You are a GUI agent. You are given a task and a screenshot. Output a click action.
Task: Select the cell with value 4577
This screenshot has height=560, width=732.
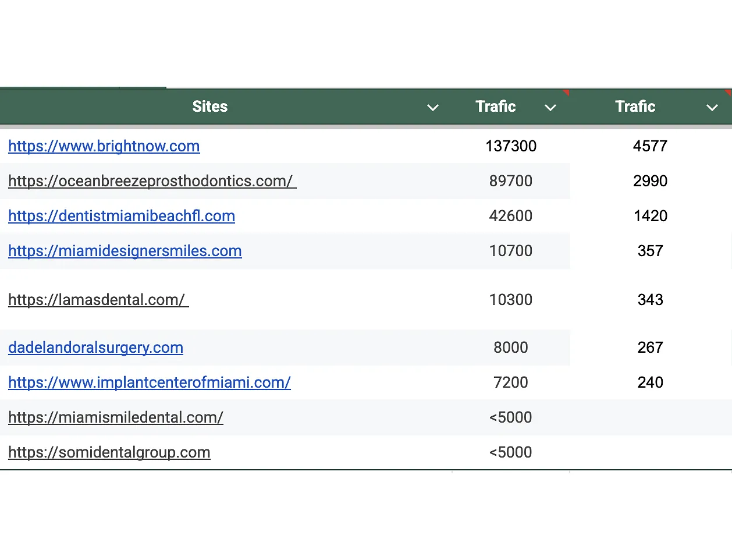pyautogui.click(x=650, y=146)
